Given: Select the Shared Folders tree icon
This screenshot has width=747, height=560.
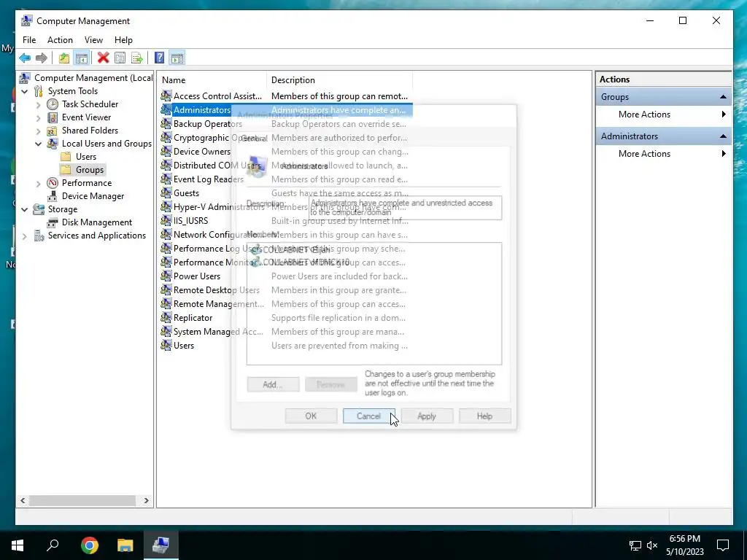Looking at the screenshot, I should click(53, 131).
